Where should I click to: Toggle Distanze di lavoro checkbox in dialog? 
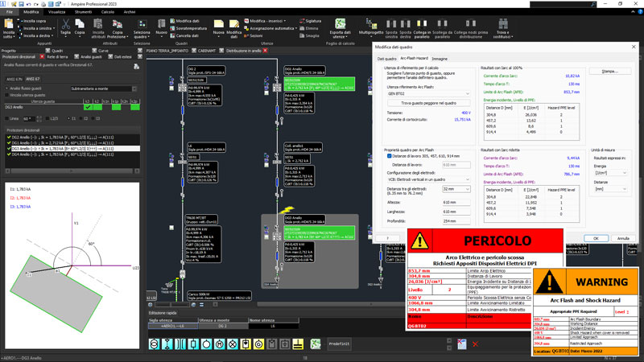[389, 156]
